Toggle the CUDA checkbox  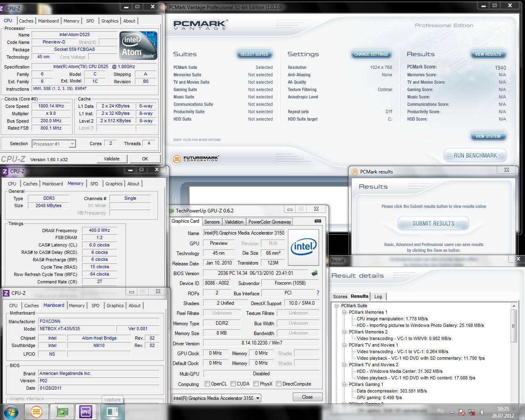233,384
